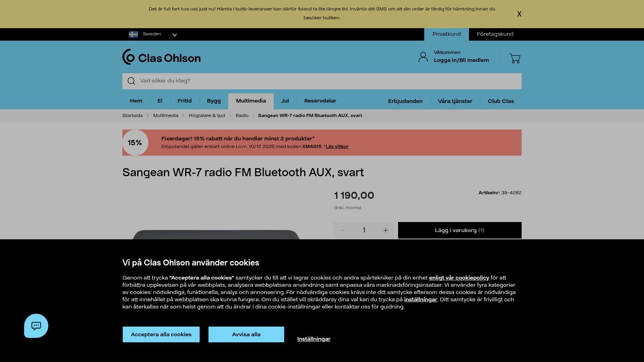Image resolution: width=644 pixels, height=362 pixels.
Task: Open Våra tjänster link
Action: 455,101
